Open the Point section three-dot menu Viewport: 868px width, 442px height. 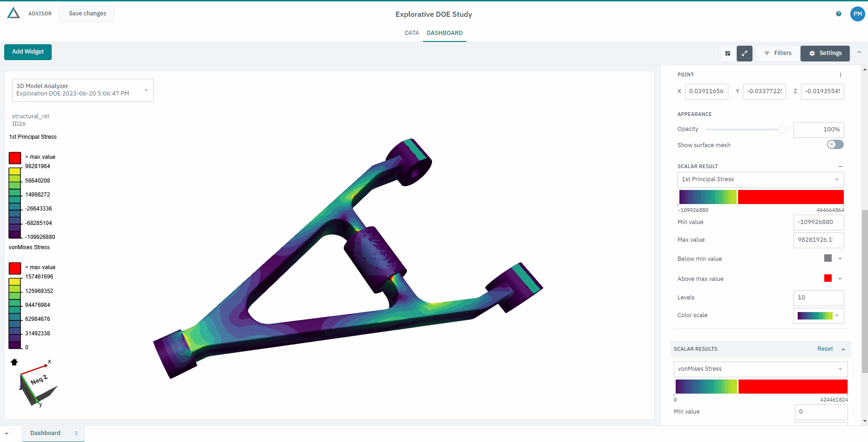841,75
